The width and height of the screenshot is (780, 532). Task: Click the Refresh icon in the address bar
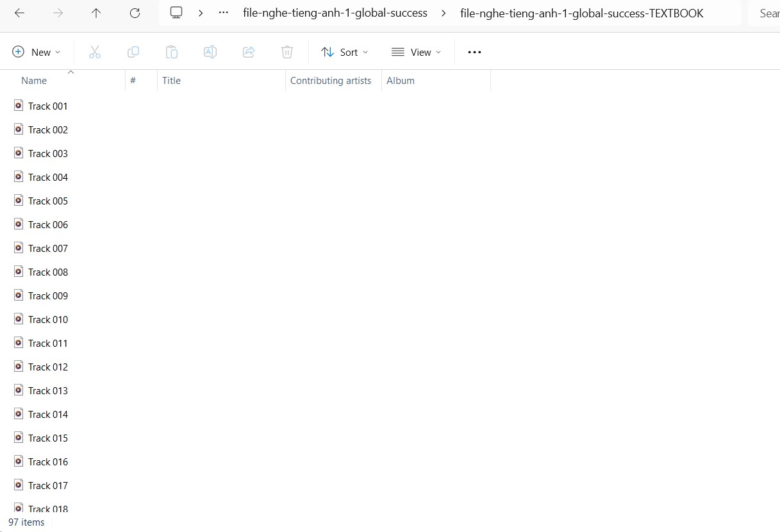click(x=135, y=13)
